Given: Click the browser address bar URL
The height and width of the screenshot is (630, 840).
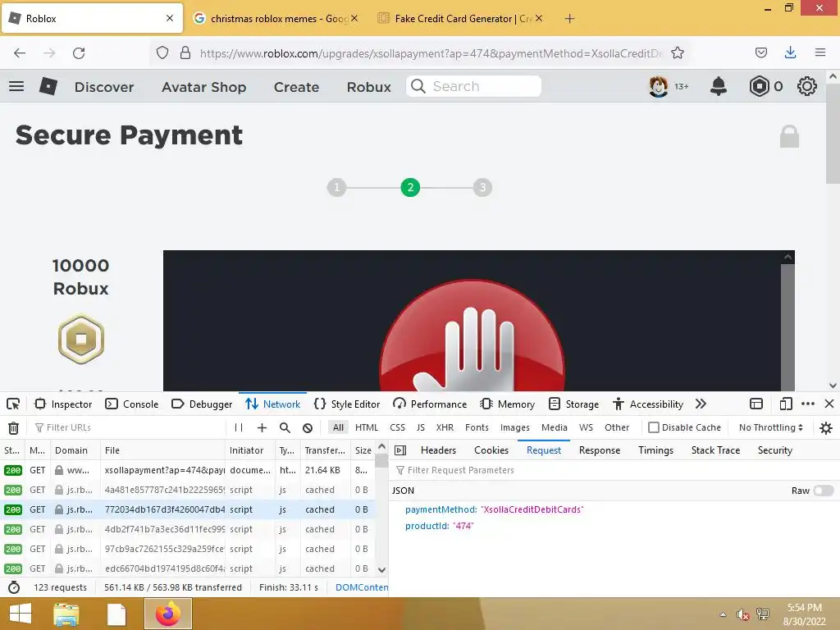Looking at the screenshot, I should 430,53.
